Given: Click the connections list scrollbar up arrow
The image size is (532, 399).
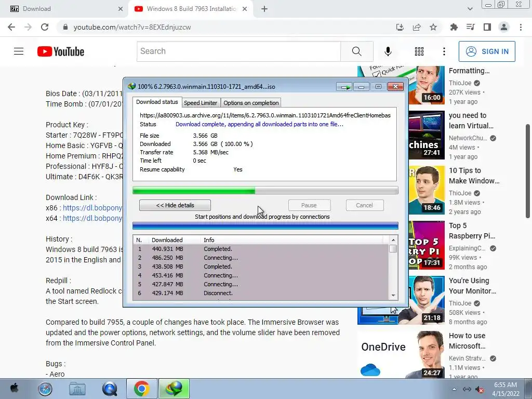Looking at the screenshot, I should click(393, 240).
